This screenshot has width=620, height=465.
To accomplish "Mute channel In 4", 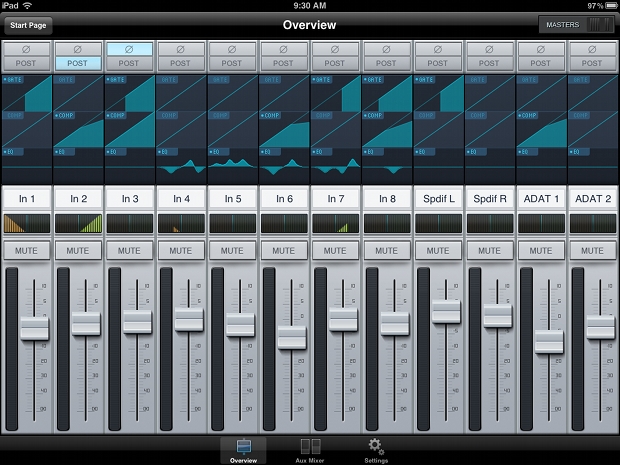I will [181, 251].
